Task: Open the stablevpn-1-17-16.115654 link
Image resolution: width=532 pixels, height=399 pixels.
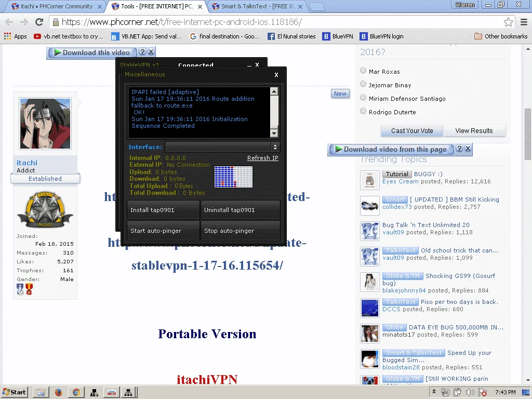Action: coord(207,265)
